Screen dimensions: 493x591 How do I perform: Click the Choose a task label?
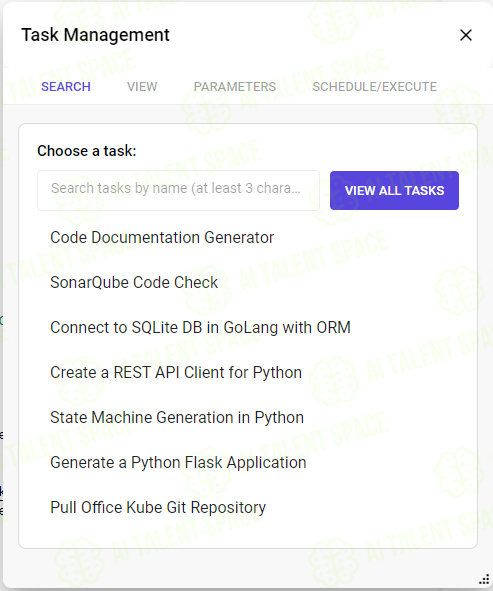coord(87,151)
